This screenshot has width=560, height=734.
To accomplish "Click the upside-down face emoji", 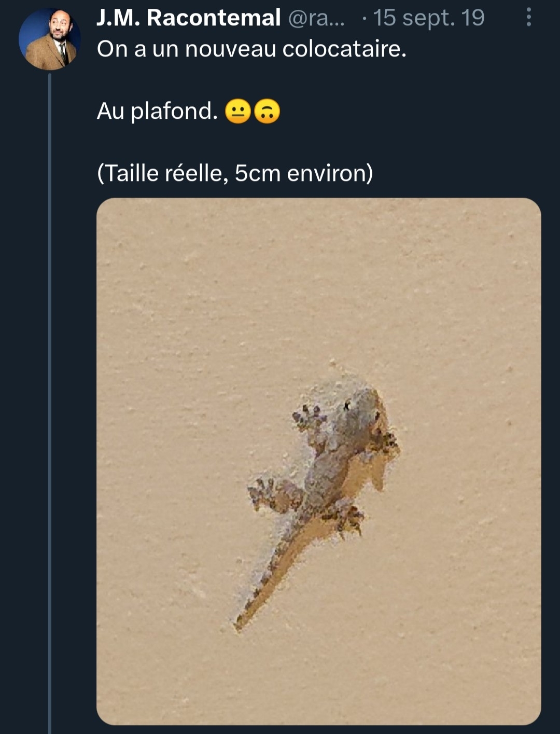I will [x=267, y=111].
